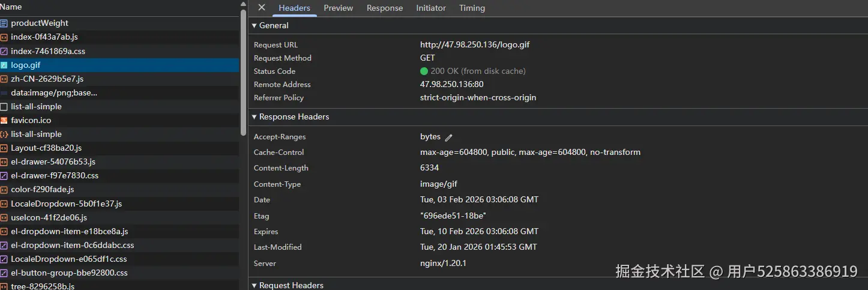Select the logo.gif request row
The height and width of the screenshot is (290, 868).
click(119, 65)
